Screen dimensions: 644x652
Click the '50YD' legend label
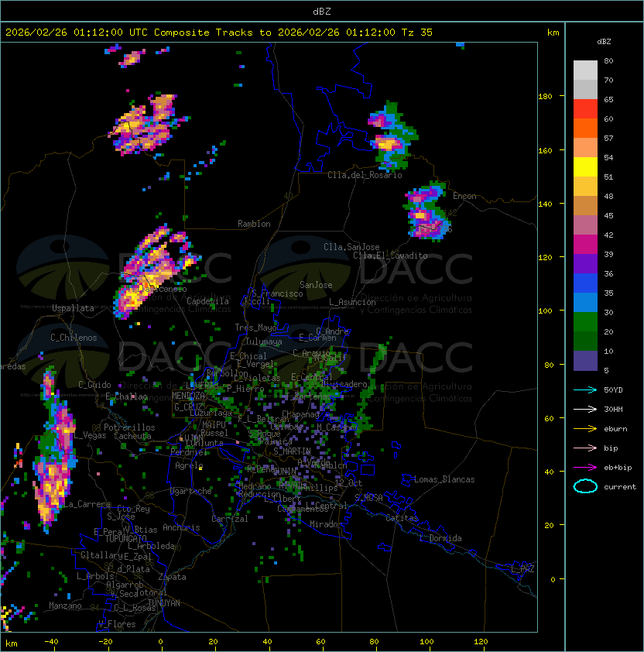click(613, 390)
